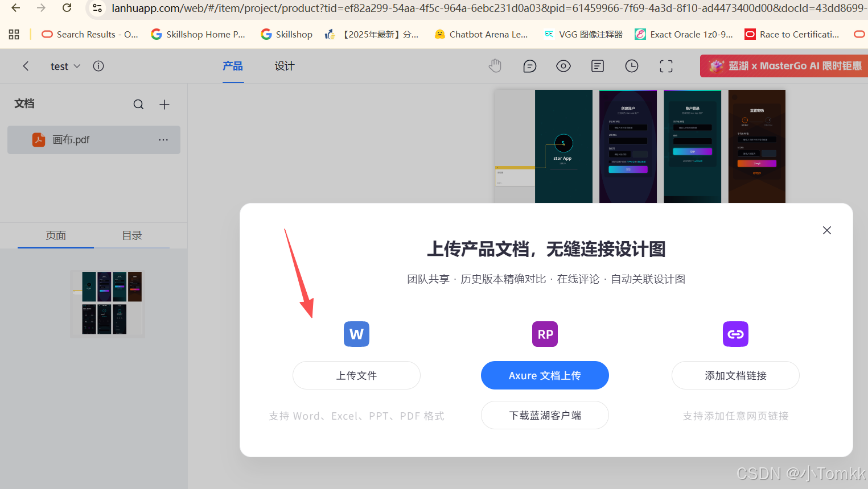
Task: Reload the page with the refresh icon
Action: pos(67,8)
